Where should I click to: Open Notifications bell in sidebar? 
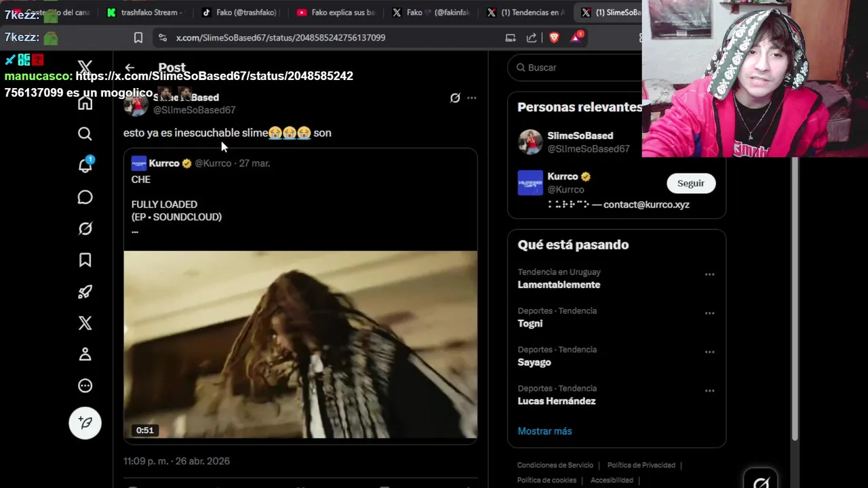click(x=85, y=165)
